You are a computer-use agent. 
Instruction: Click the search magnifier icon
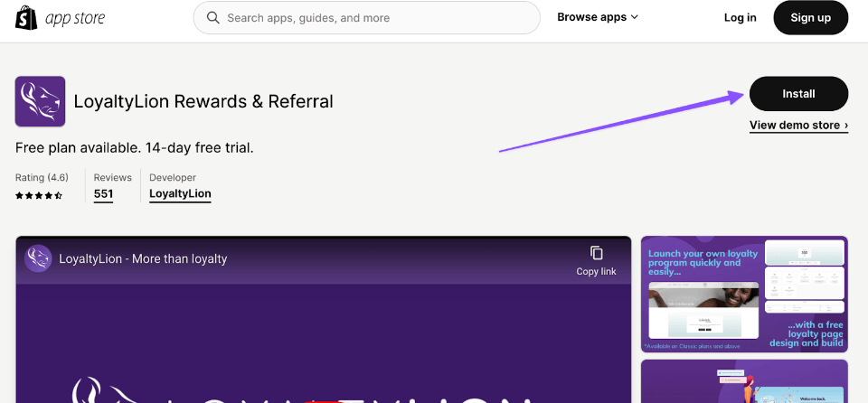coord(213,18)
